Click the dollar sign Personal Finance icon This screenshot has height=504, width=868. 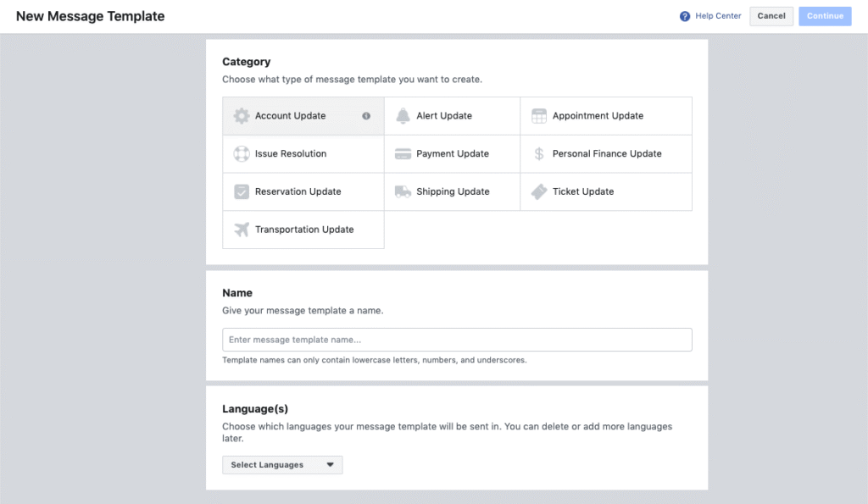[x=538, y=154]
